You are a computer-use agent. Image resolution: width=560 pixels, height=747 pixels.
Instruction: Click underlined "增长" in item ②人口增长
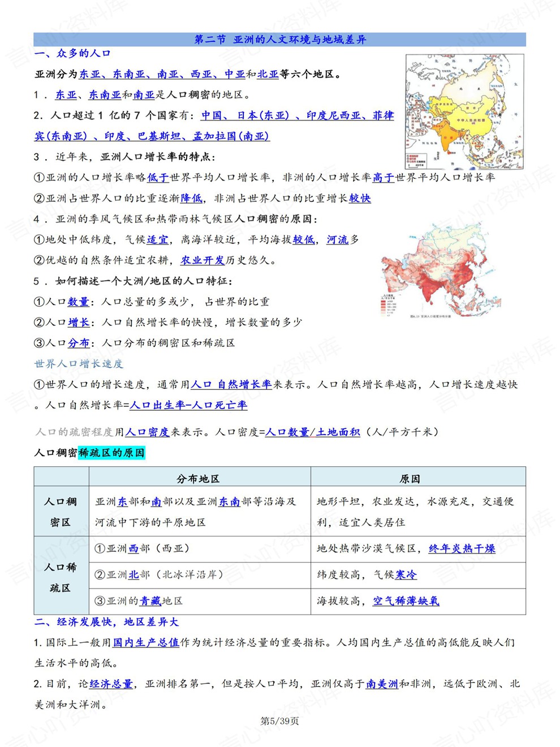coord(79,322)
